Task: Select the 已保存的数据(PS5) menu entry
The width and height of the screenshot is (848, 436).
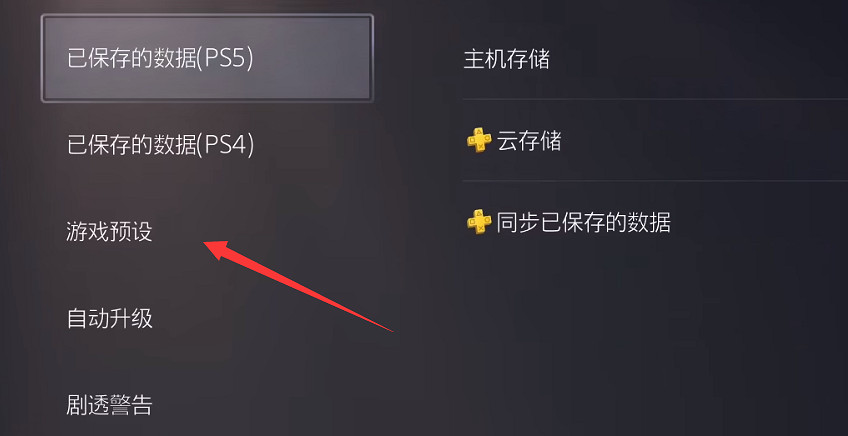Action: 207,58
